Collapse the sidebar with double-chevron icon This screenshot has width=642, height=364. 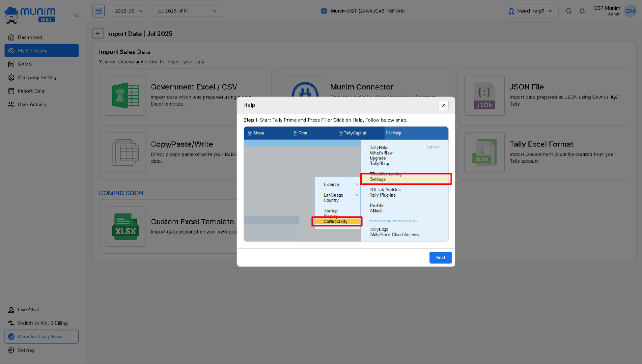click(x=77, y=15)
